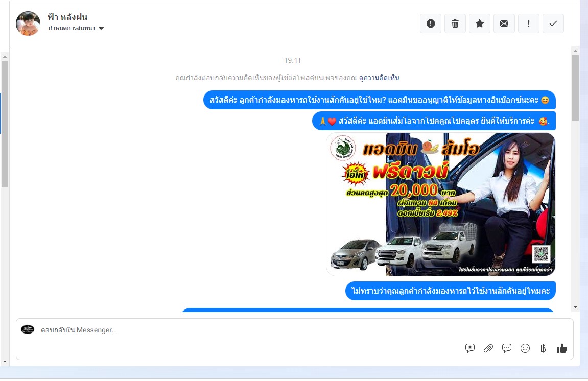Screen dimensions: 588x381
Task: Select the message ไม่ทราบว่าคุณลูกค้ากำลังมองหารถ
Action: point(451,291)
